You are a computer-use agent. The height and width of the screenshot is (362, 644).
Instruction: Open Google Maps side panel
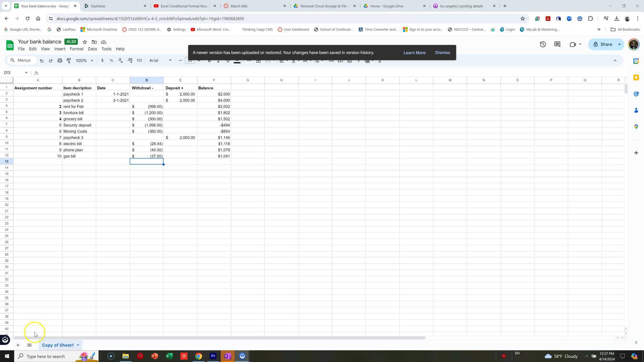click(x=636, y=127)
